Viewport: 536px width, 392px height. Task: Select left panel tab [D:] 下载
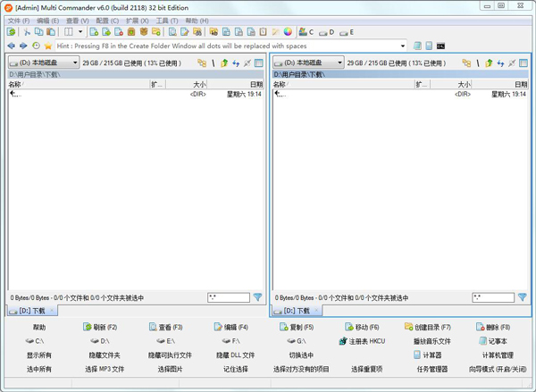click(x=32, y=311)
